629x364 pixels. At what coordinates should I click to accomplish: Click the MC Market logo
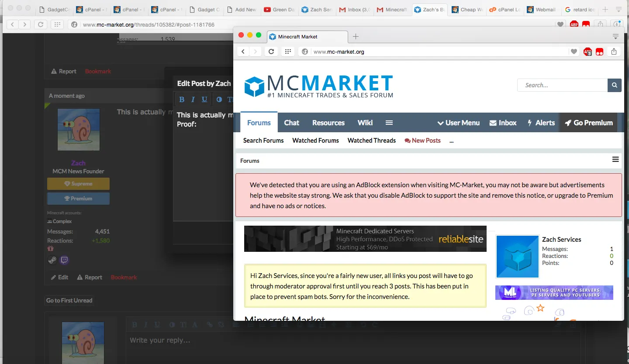tap(318, 86)
